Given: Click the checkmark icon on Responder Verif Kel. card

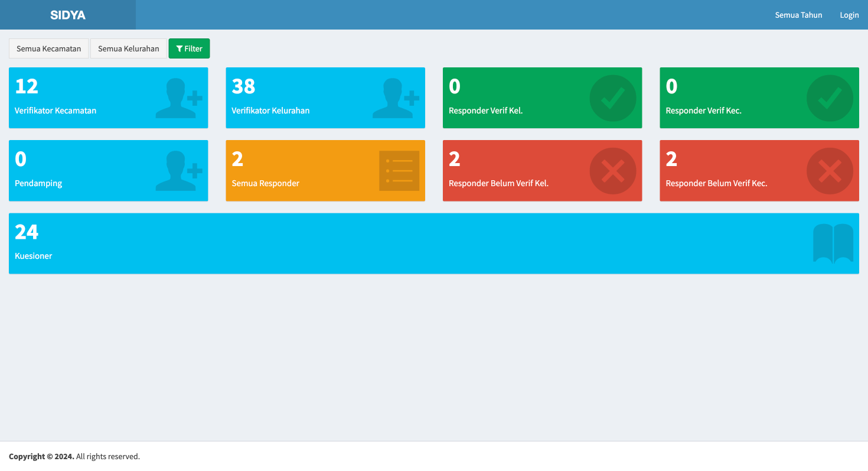Looking at the screenshot, I should click(612, 98).
